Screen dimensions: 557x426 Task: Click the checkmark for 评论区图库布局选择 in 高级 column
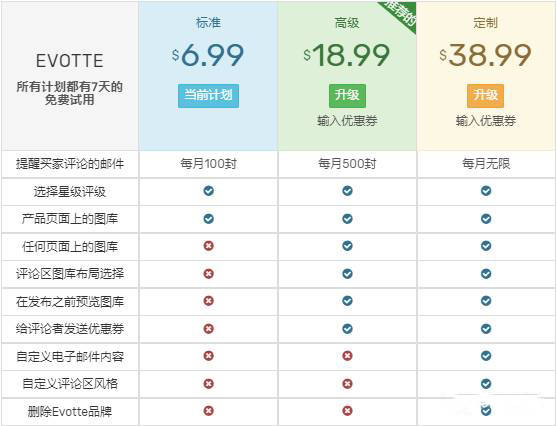[x=347, y=274]
